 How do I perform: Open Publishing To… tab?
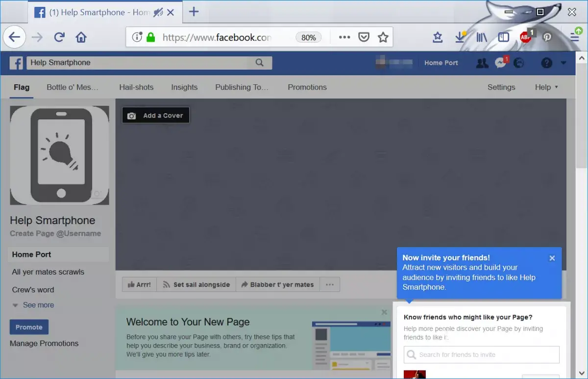pos(242,87)
